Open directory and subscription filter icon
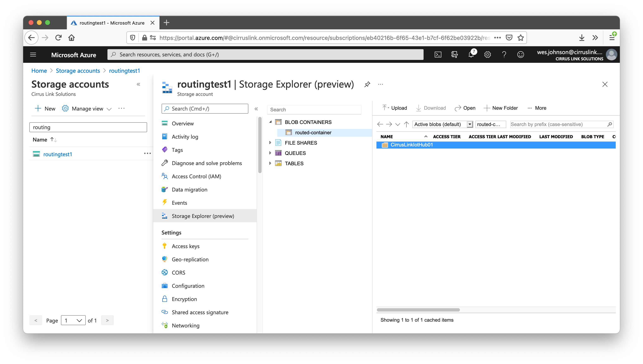This screenshot has height=364, width=643. click(454, 55)
